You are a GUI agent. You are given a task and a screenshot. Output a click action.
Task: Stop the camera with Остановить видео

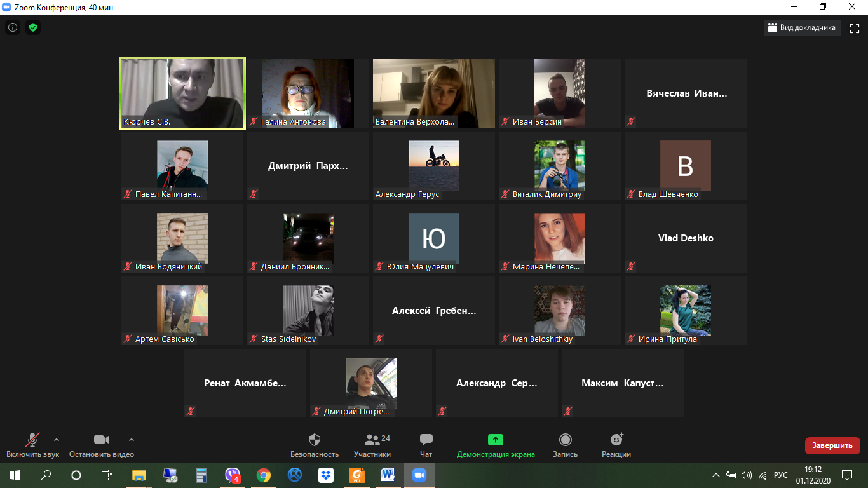click(102, 445)
